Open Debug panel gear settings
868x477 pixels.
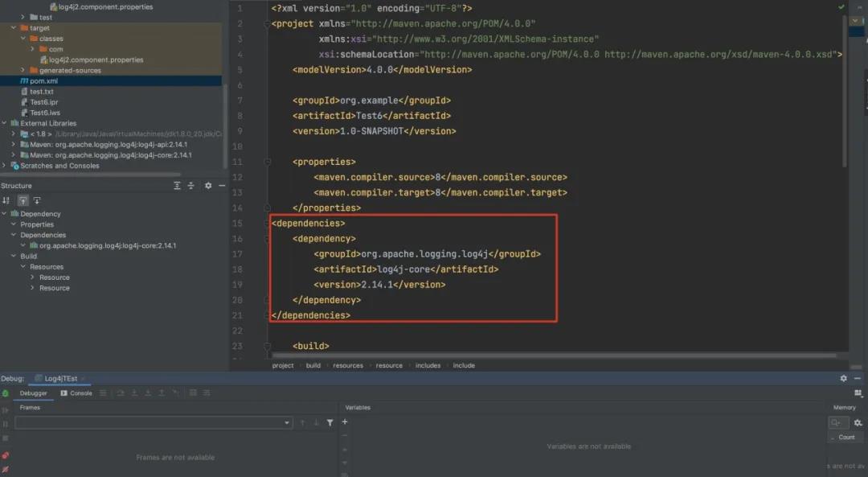pyautogui.click(x=843, y=378)
